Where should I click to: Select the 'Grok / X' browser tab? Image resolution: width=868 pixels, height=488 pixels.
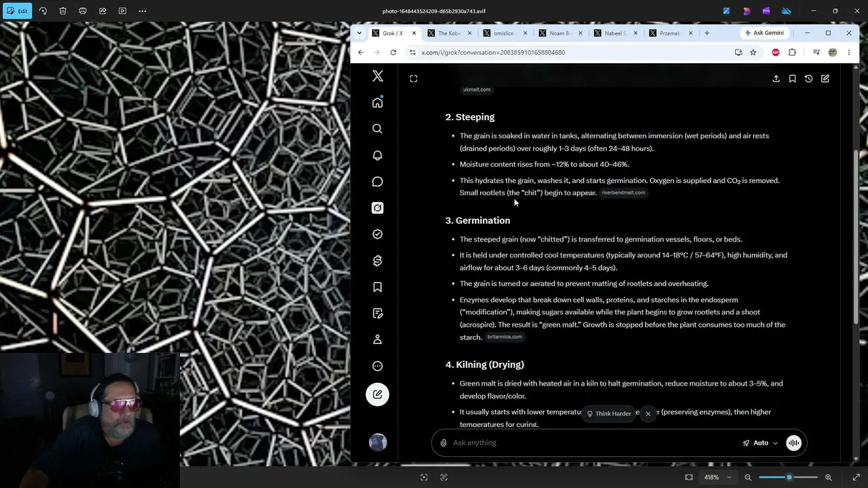click(393, 33)
